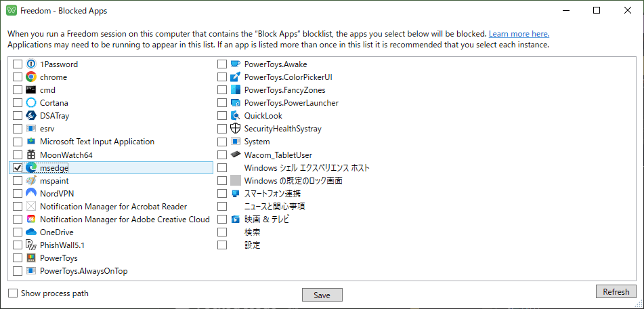Click the OneDrive cloud icon
Viewport: 644px width, 309px height.
[x=31, y=232]
